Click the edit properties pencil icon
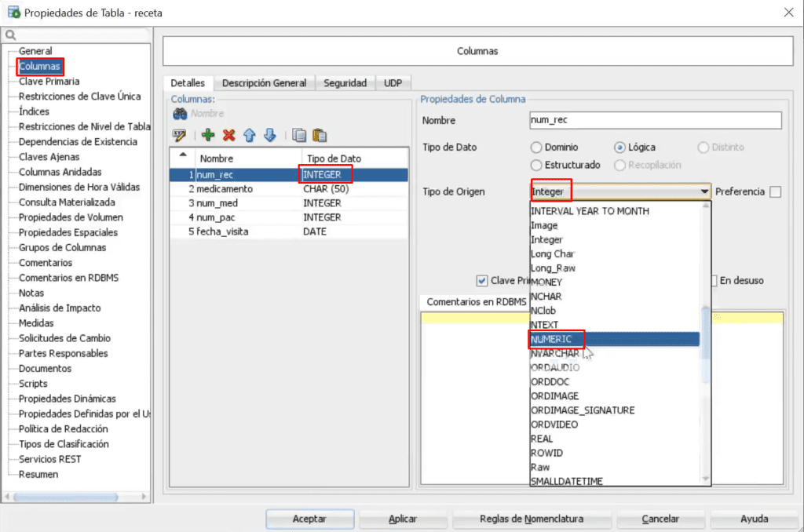This screenshot has height=532, width=804. [180, 135]
